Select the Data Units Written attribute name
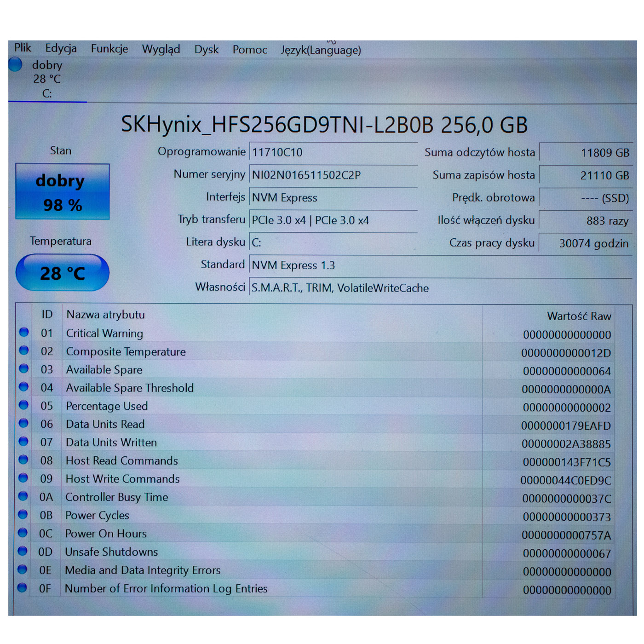The width and height of the screenshot is (644, 644). tap(111, 443)
